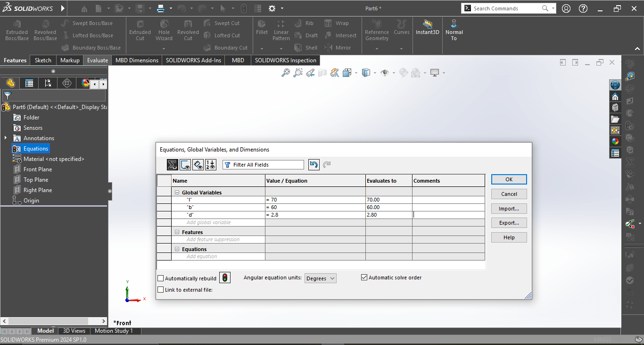The image size is (644, 345).
Task: Click the View Settings monitor icon
Action: click(435, 73)
